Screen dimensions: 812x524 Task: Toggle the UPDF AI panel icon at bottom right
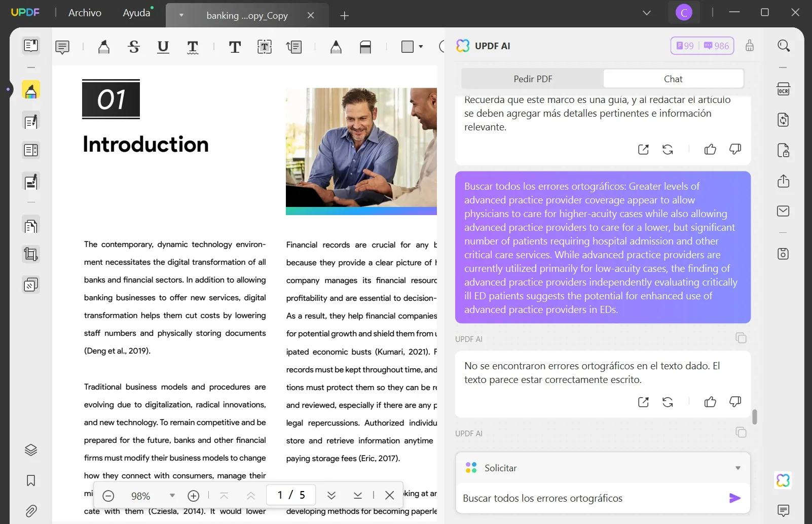(784, 480)
